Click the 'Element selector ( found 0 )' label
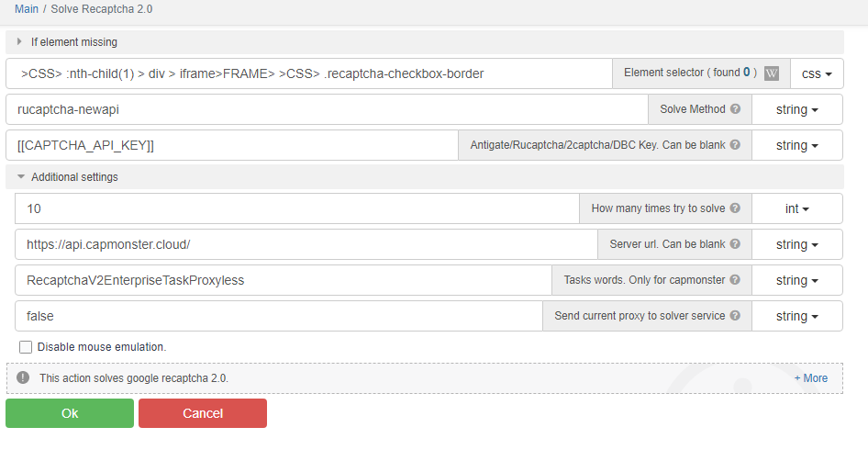 pyautogui.click(x=690, y=73)
